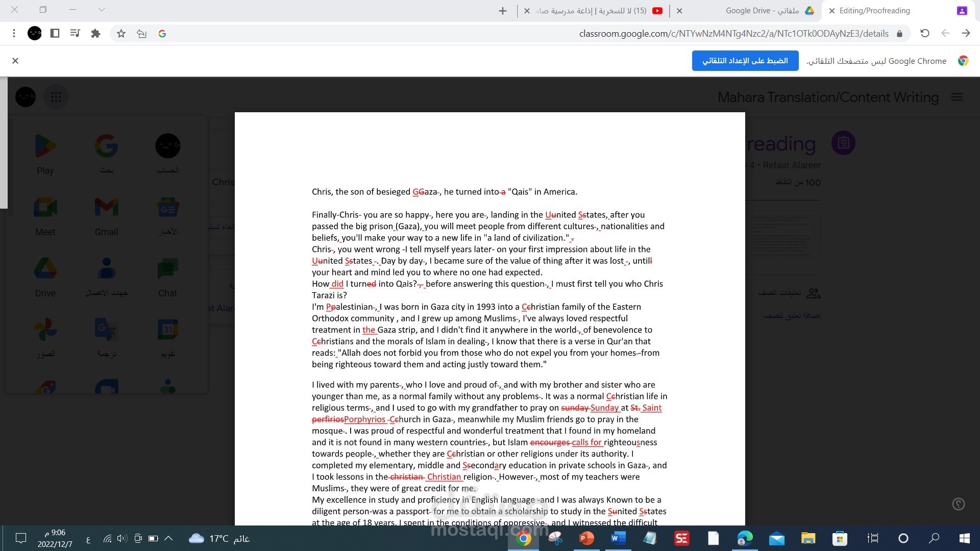Launch Microsoft Word from the taskbar

click(618, 538)
